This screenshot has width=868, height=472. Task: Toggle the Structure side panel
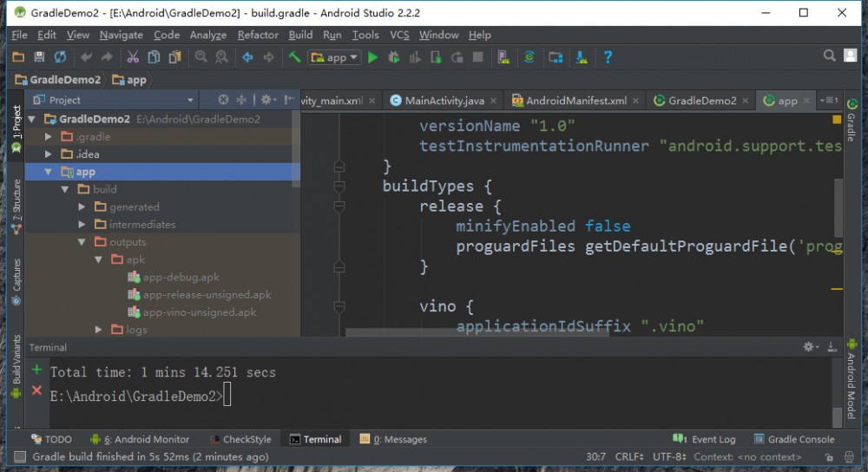point(16,206)
